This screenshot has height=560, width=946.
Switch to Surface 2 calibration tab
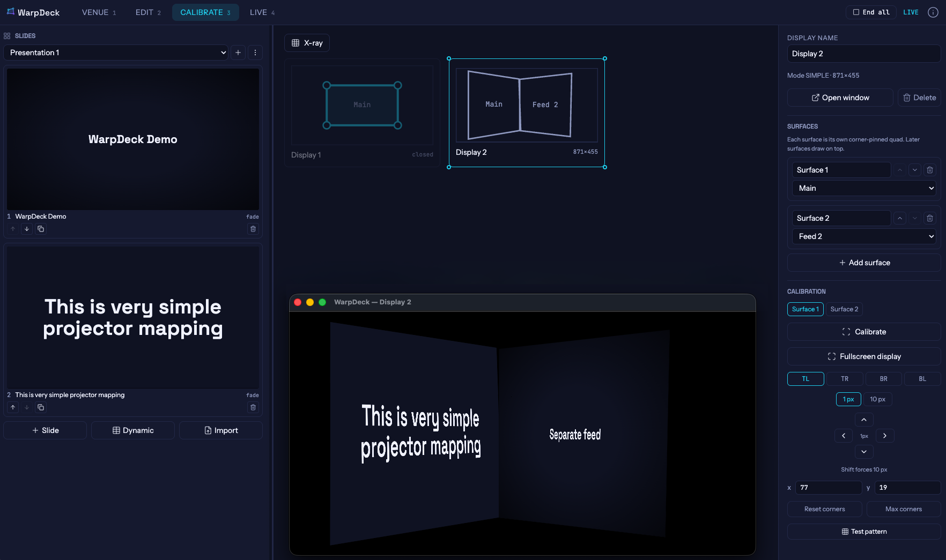click(844, 309)
